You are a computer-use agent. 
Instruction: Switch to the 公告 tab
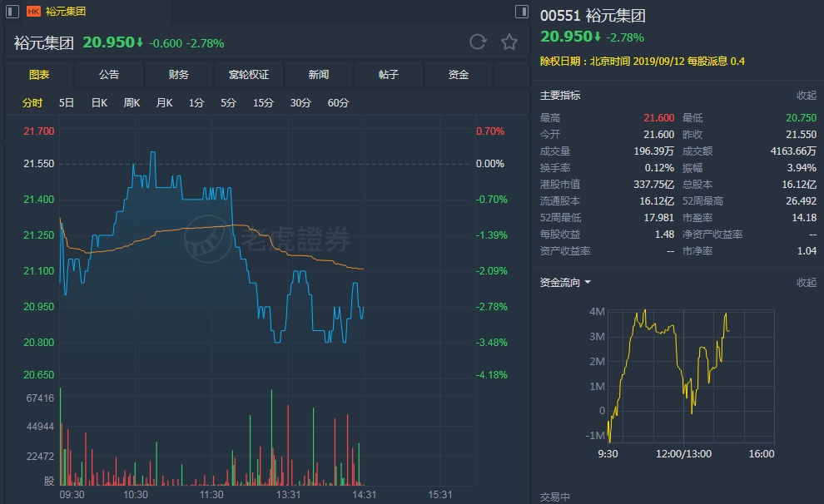109,75
